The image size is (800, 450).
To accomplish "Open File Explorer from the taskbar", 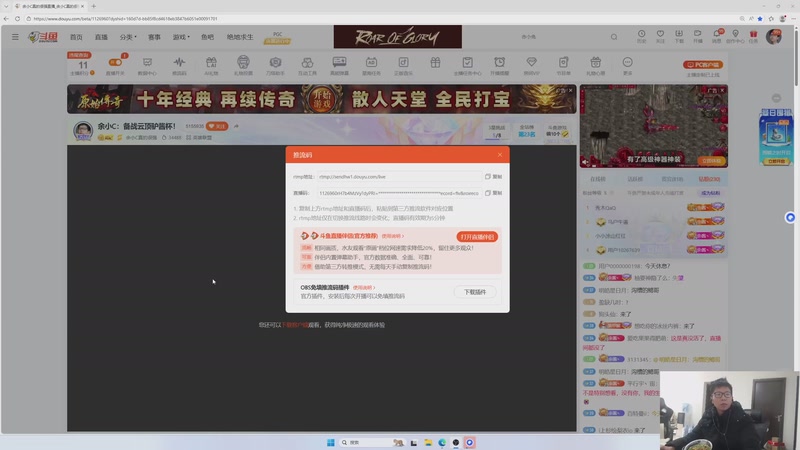I will (428, 442).
